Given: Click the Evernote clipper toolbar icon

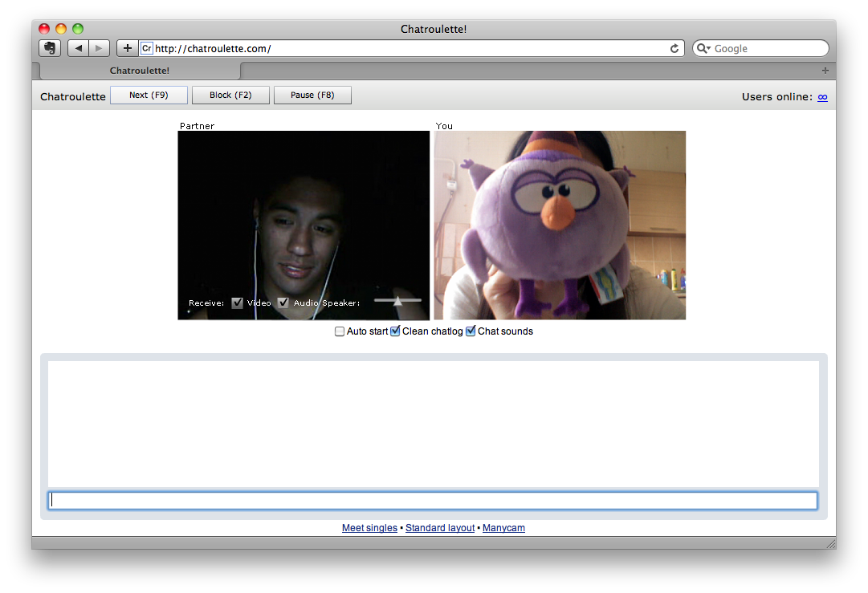Looking at the screenshot, I should tap(50, 48).
